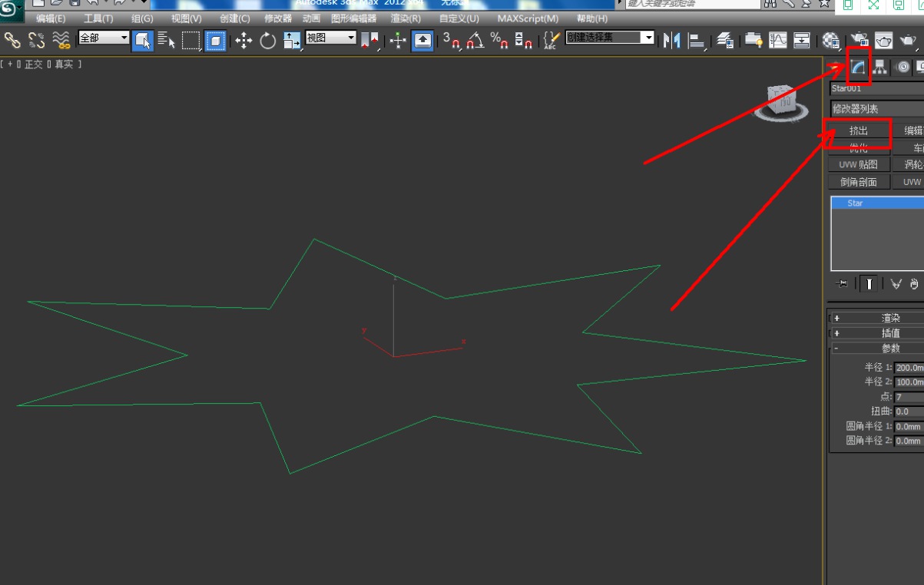Open the viewport [+] general menu

pos(10,64)
